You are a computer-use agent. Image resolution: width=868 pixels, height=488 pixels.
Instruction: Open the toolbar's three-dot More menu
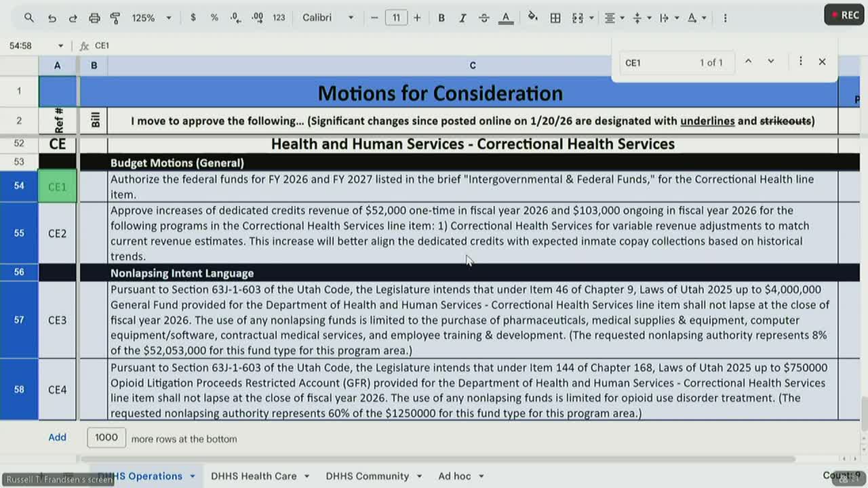(x=725, y=18)
